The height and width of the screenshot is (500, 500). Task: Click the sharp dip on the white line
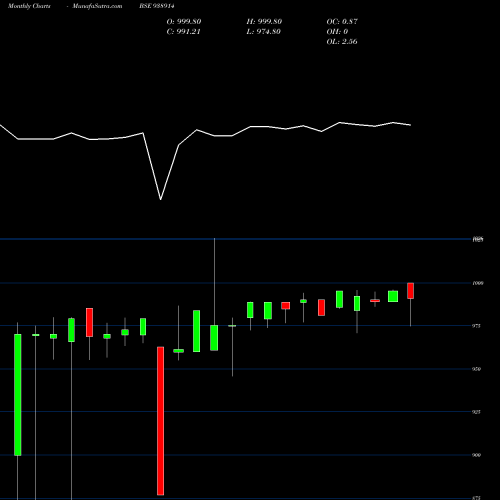161,199
